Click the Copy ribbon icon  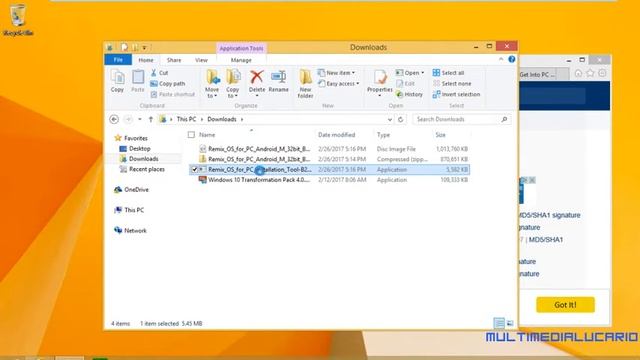pyautogui.click(x=117, y=81)
